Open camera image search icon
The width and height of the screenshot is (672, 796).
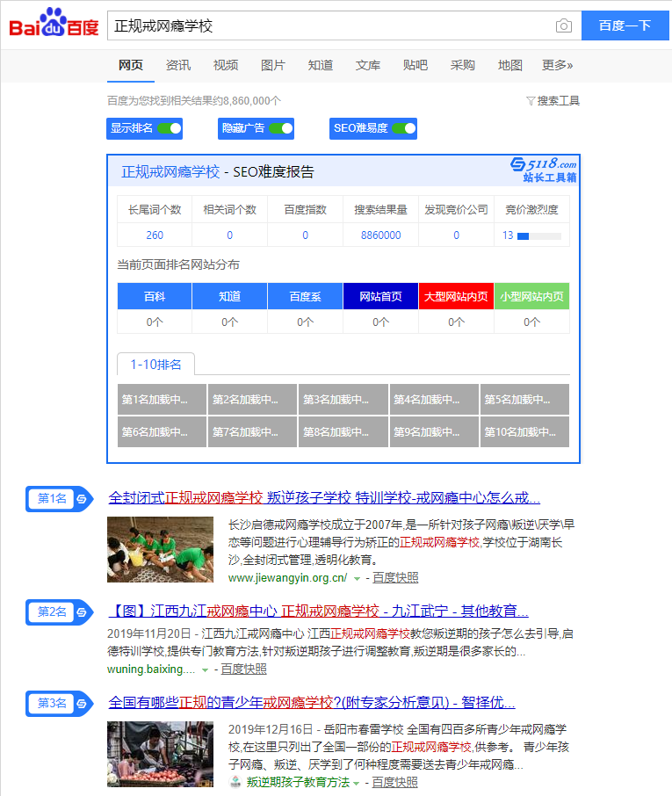point(564,25)
